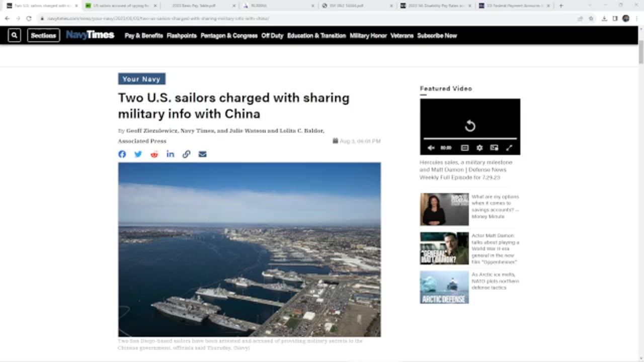Screen dimensions: 644x362
Task: Share article on Twitter
Action: coord(138,154)
